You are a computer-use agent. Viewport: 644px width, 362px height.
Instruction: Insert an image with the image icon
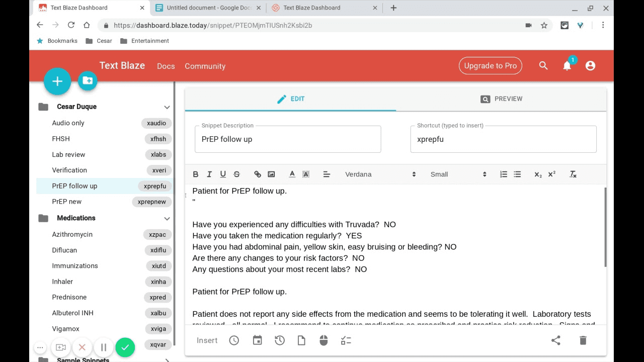(271, 174)
